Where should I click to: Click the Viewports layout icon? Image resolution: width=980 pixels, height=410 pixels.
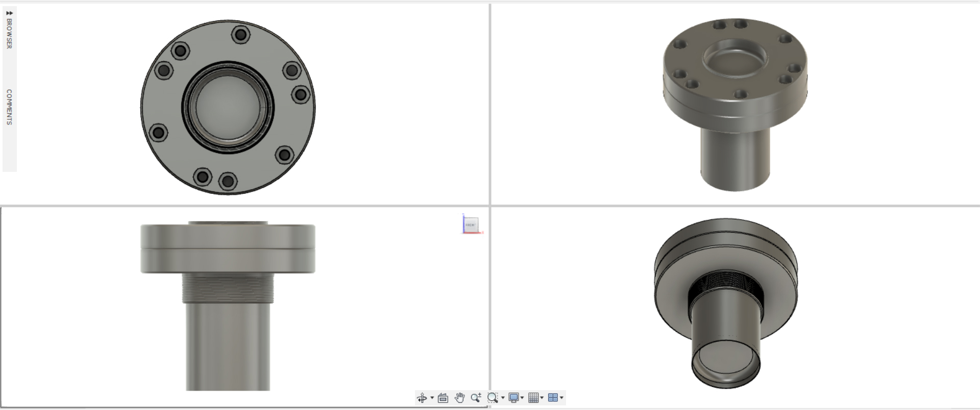[x=553, y=398]
